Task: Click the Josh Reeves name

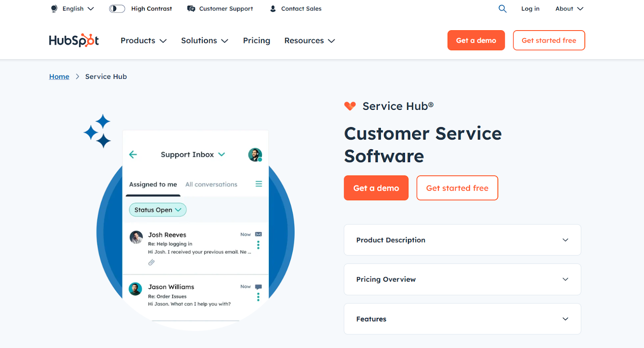Action: (167, 235)
